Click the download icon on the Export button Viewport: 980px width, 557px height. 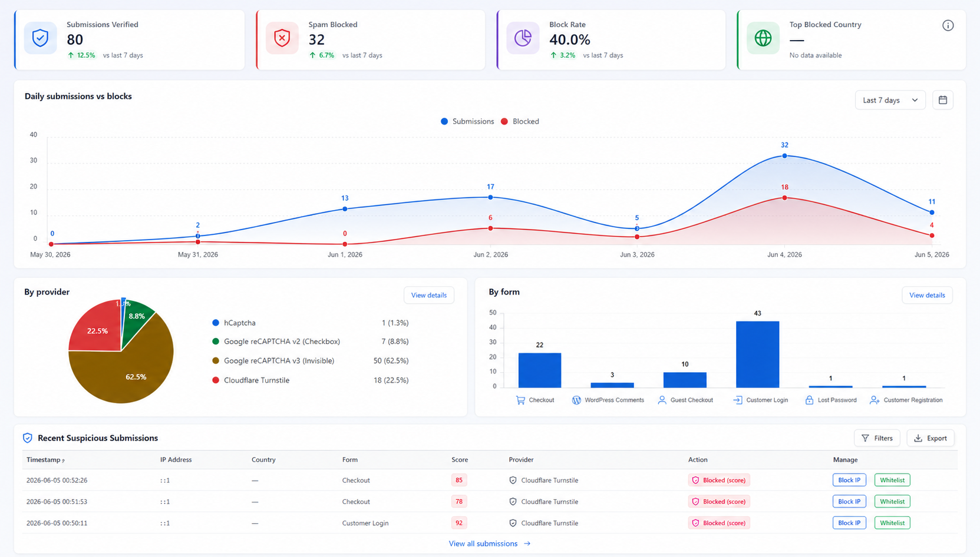pos(918,438)
